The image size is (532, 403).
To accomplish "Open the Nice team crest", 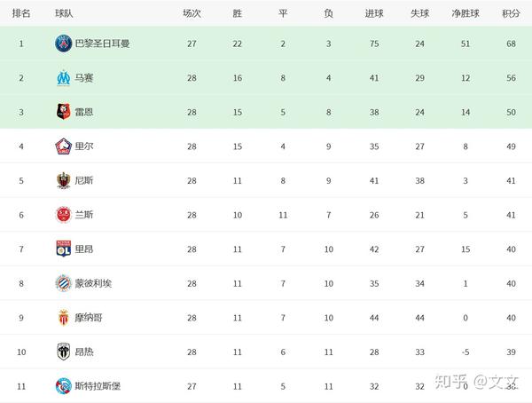I will pyautogui.click(x=64, y=180).
